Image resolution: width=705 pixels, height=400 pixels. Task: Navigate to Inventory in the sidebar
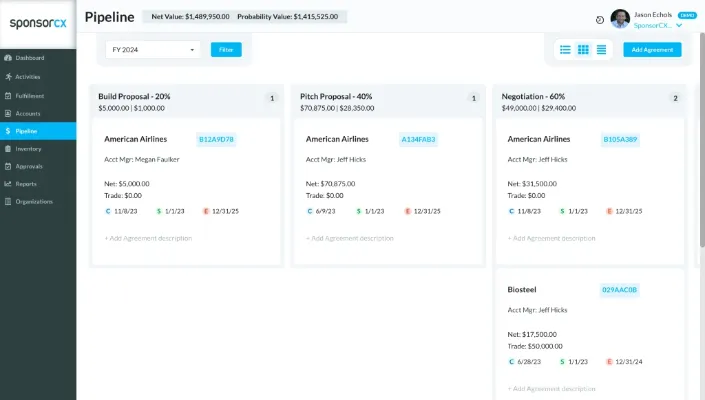point(28,148)
